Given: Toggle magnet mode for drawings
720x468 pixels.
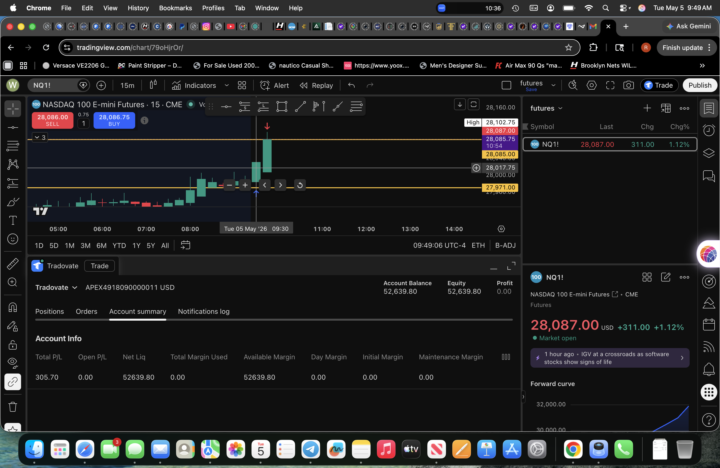Looking at the screenshot, I should (13, 307).
